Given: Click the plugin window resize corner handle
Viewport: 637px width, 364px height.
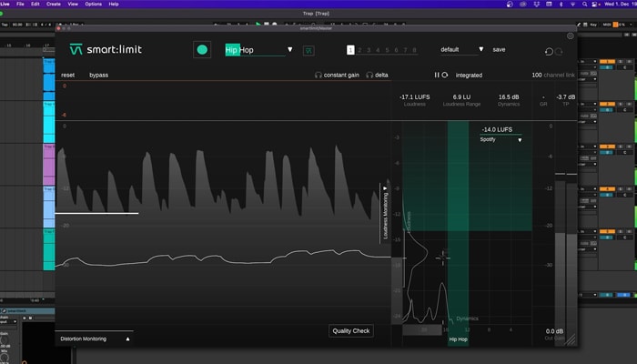Looking at the screenshot, I should (x=571, y=339).
